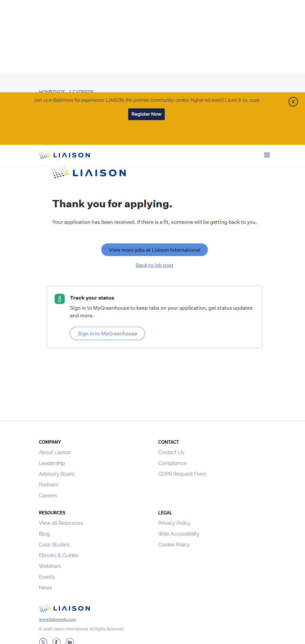Open the Contact Us link

click(x=171, y=452)
